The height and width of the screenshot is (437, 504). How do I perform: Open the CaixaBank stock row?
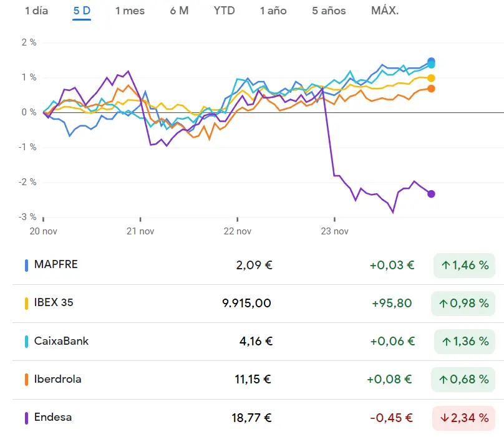(x=250, y=341)
